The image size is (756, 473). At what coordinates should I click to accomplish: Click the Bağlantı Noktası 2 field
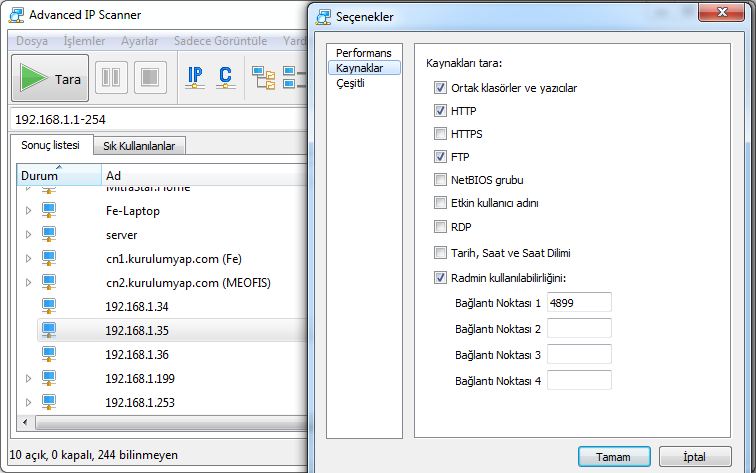coord(579,329)
